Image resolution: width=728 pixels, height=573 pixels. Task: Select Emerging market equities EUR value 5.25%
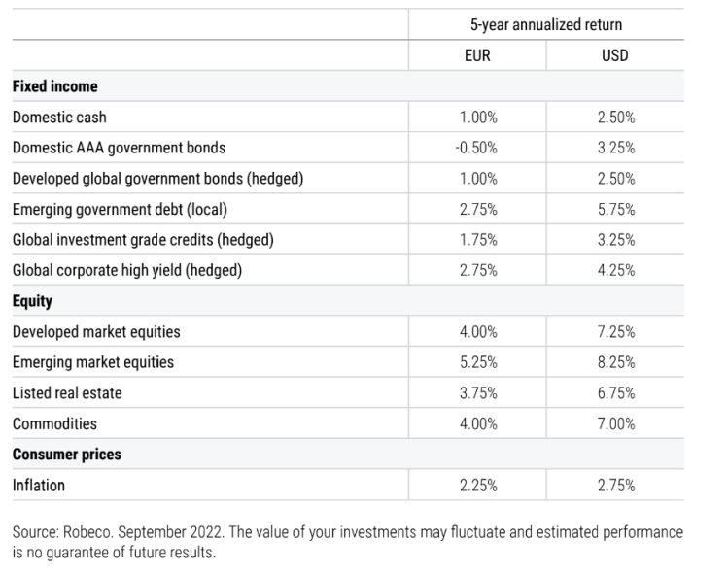pos(477,362)
